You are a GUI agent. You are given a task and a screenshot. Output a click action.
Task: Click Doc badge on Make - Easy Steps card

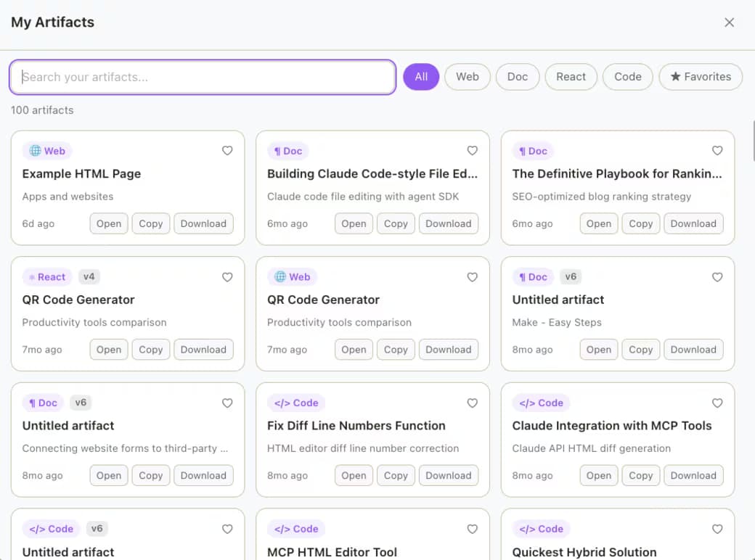533,277
